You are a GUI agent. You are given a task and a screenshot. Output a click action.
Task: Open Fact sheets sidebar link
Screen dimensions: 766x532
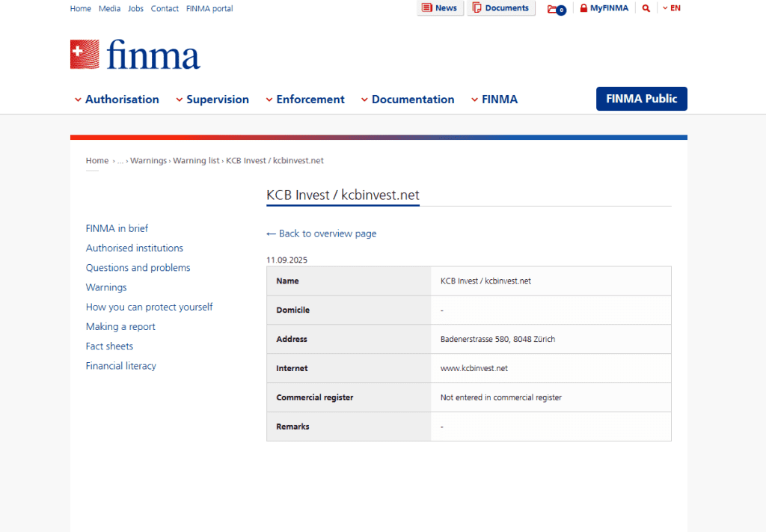109,346
